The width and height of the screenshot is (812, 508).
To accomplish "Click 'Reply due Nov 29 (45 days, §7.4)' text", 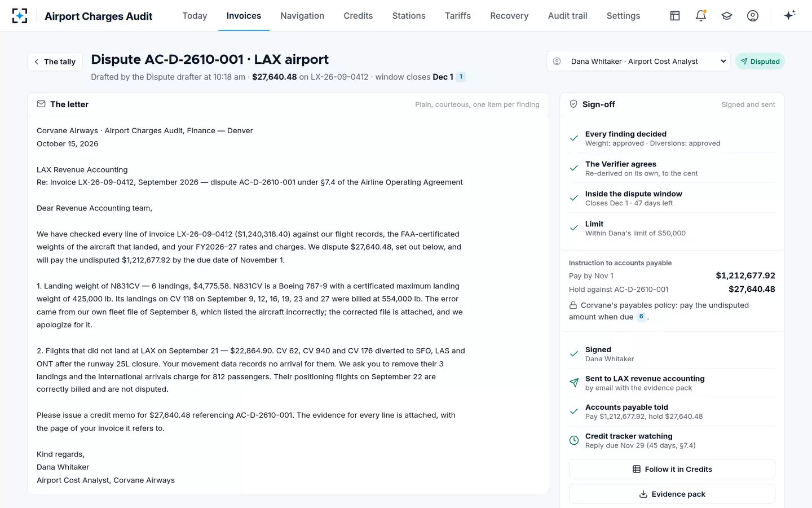I will click(640, 445).
